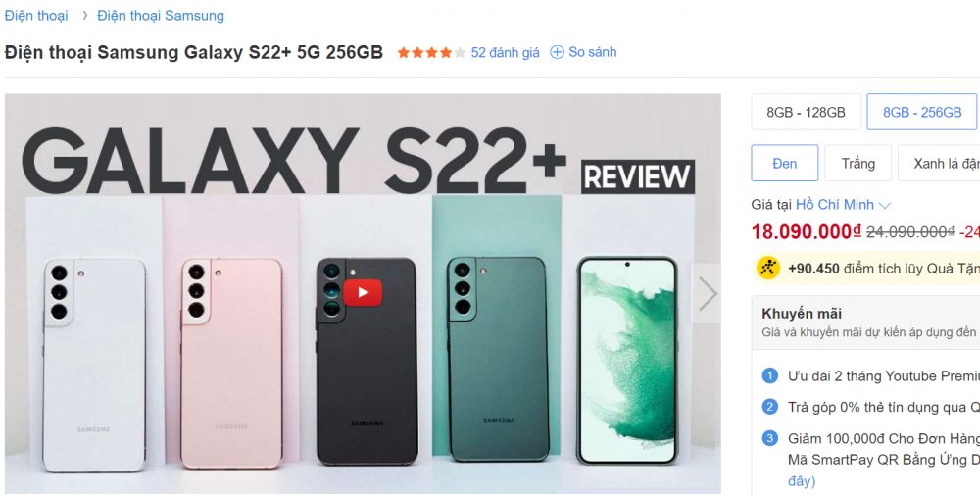Go to next gallery image arrow
Image resolution: width=980 pixels, height=496 pixels.
tap(707, 293)
